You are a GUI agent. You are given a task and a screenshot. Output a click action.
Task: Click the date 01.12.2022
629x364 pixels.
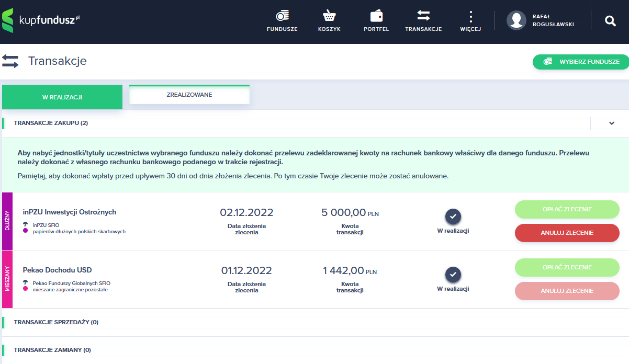pyautogui.click(x=246, y=270)
